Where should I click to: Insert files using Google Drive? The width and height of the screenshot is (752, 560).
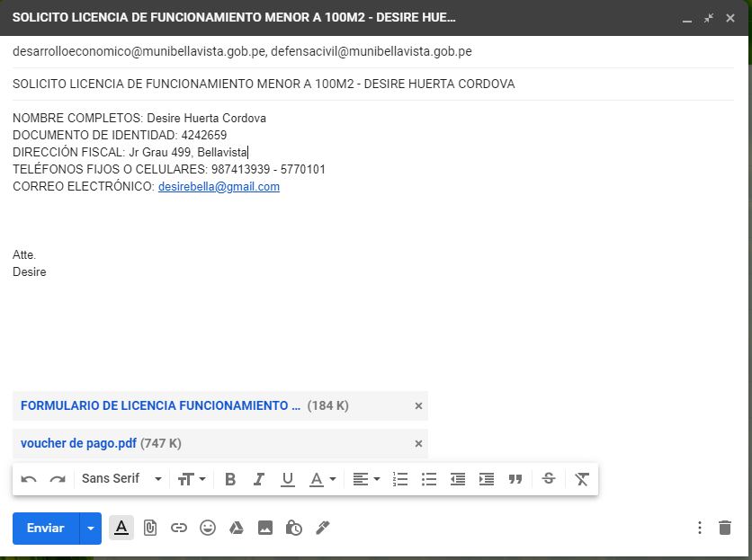[x=236, y=528]
